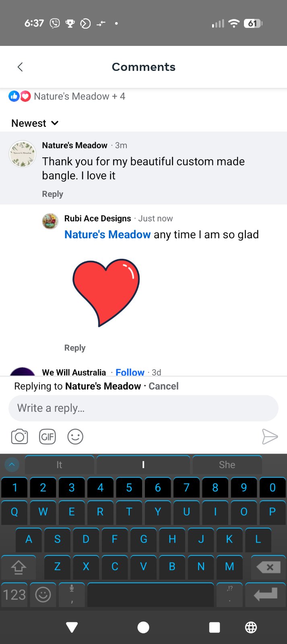Open the GIF picker
Image resolution: width=287 pixels, height=644 pixels.
(x=47, y=437)
